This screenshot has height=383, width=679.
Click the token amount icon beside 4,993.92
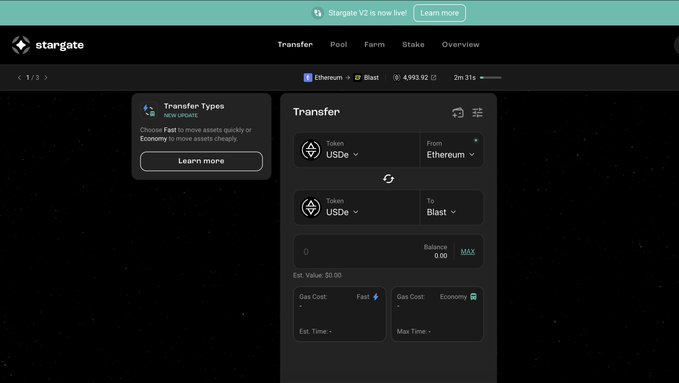(x=396, y=78)
